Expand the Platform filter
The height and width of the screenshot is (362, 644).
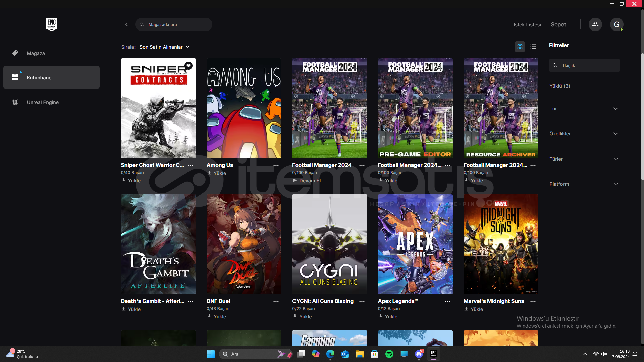tap(584, 184)
